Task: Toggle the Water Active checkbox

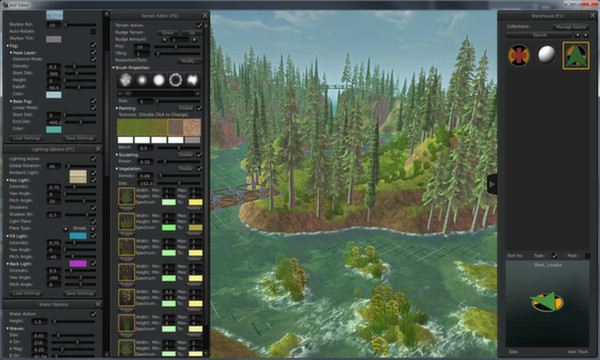Action: click(93, 314)
